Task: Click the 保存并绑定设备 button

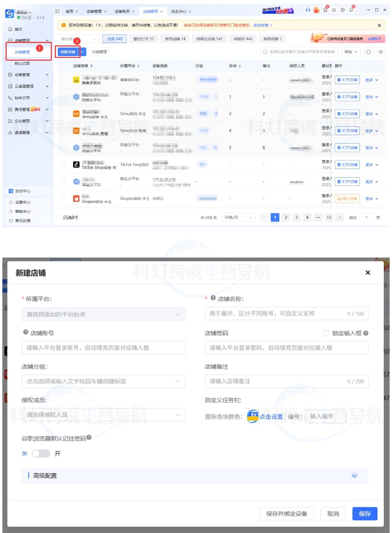Action: pyautogui.click(x=286, y=514)
